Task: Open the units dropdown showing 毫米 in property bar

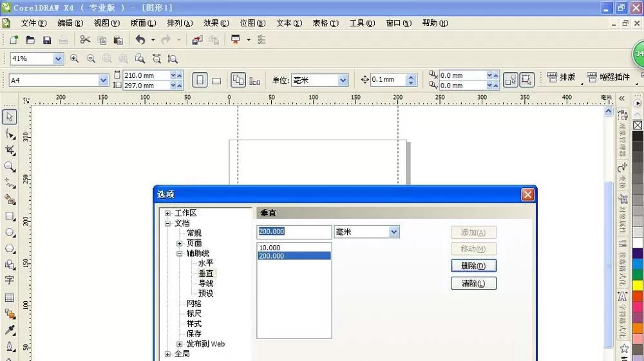Action: pos(343,80)
